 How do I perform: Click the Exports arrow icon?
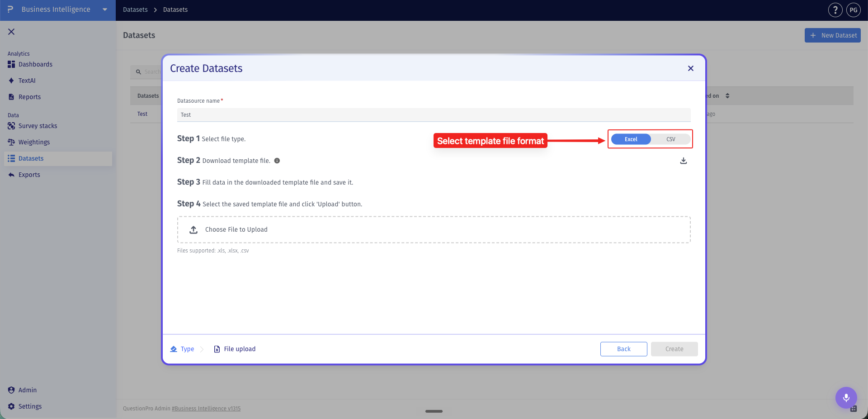(11, 175)
